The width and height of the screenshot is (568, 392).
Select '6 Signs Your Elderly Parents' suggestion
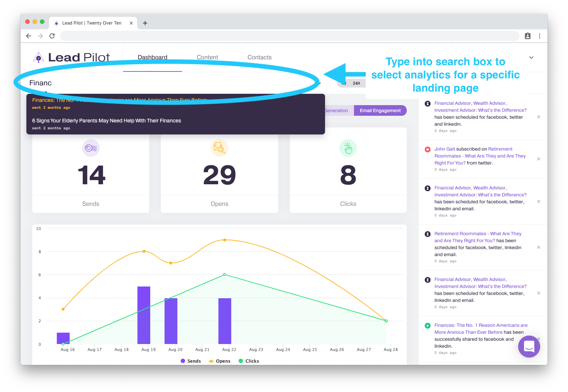click(x=176, y=124)
